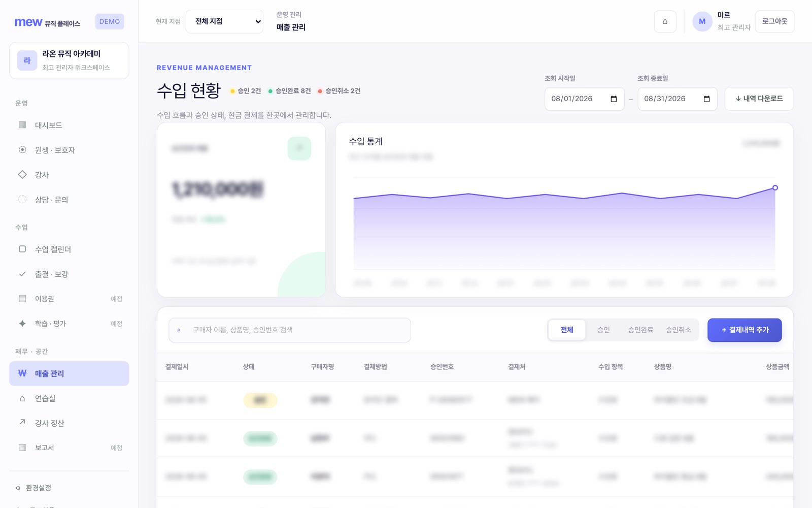Click the 이용권 sidebar icon

pos(22,298)
